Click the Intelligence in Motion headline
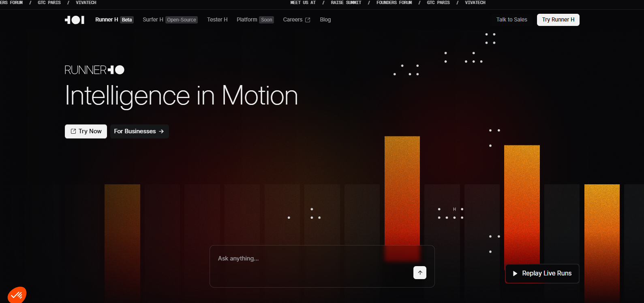The image size is (644, 303). [x=182, y=96]
